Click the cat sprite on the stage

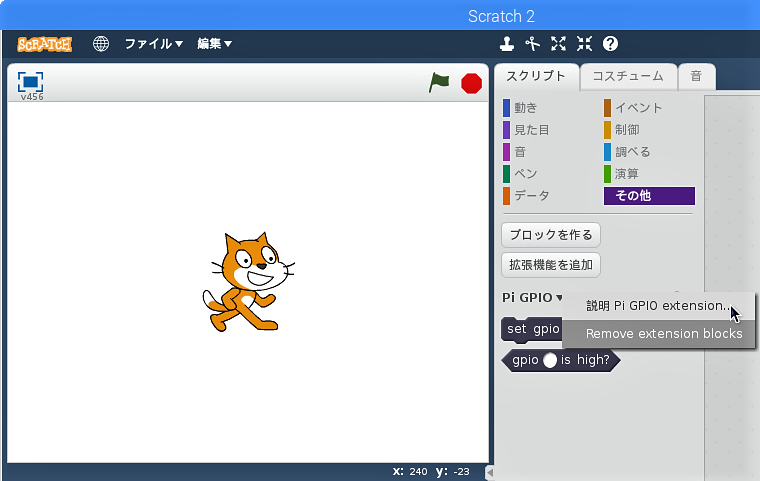(x=248, y=281)
